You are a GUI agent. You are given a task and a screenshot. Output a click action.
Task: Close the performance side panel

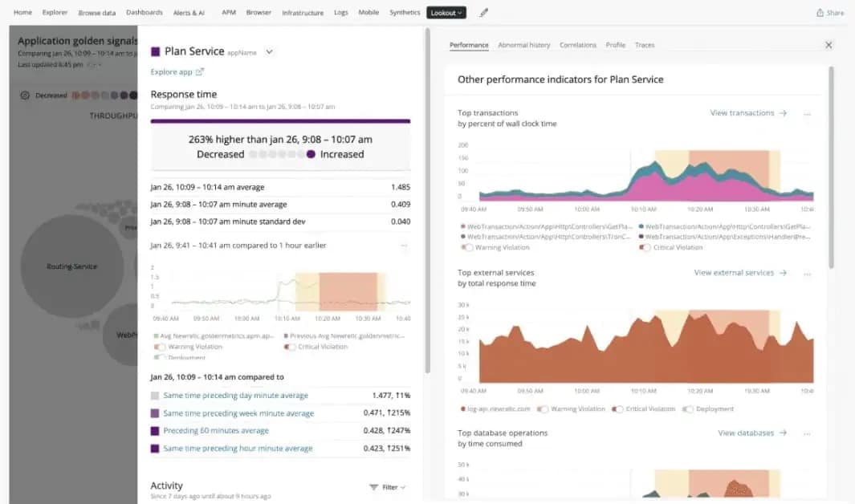[x=829, y=45]
